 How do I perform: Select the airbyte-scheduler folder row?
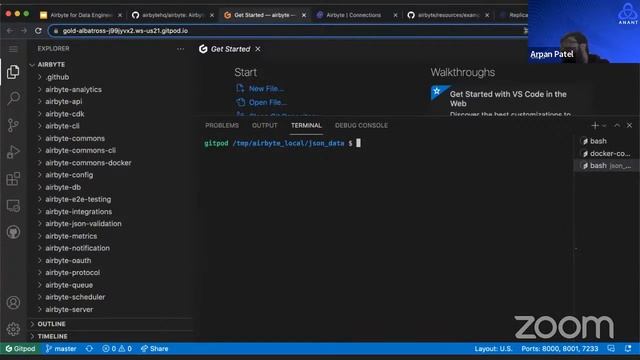110,297
